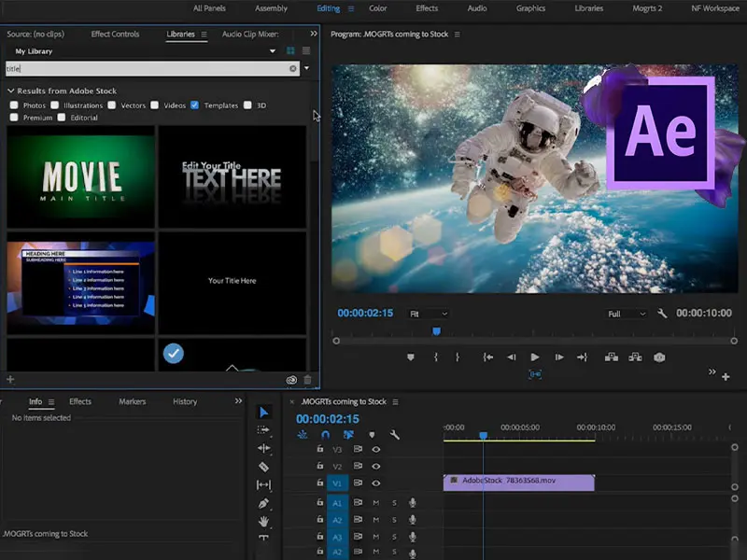The image size is (747, 560).
Task: Select the Track Select Forward tool
Action: 263,430
